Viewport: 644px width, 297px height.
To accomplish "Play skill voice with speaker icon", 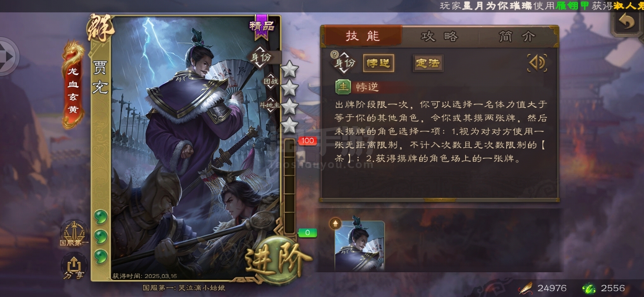I will pyautogui.click(x=537, y=63).
